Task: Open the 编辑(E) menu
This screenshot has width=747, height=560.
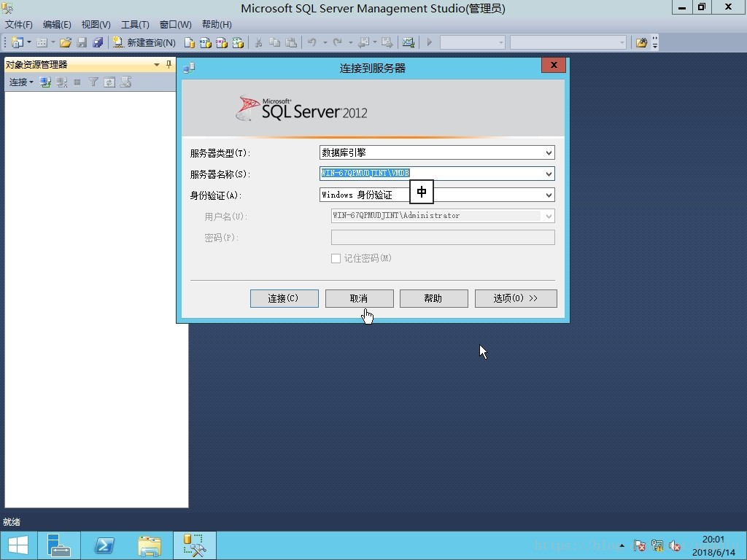Action: pos(57,24)
